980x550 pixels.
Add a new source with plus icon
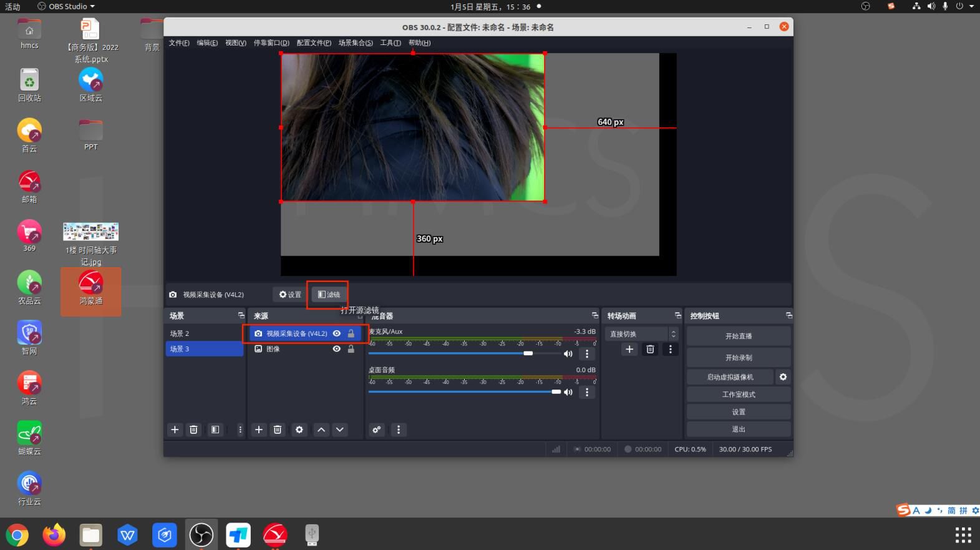click(259, 430)
